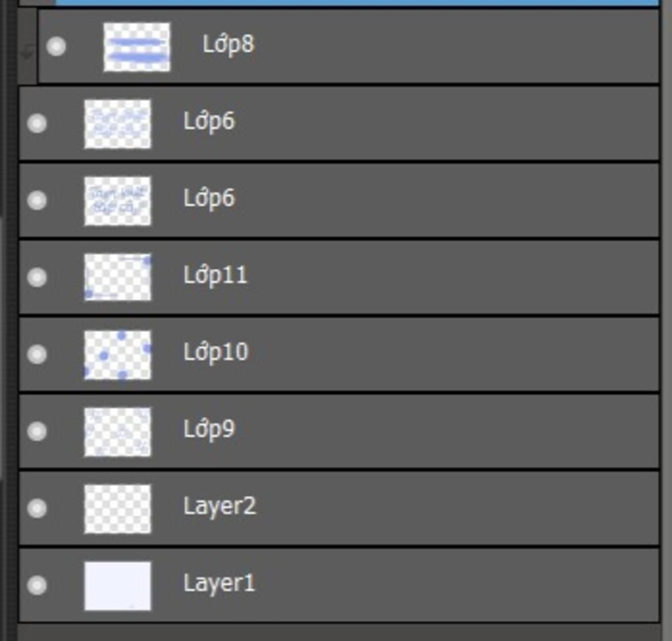The image size is (672, 641).
Task: Click the Lớp9 layer thumbnail
Action: tap(118, 432)
